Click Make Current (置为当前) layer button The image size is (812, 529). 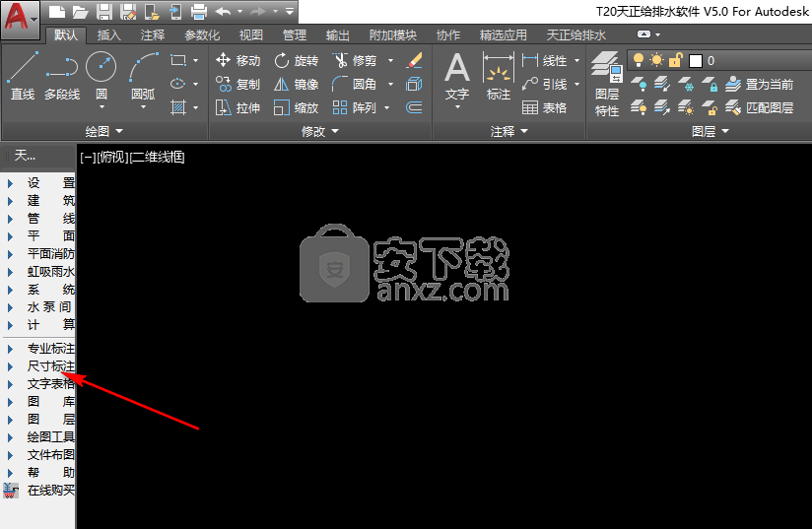759,85
